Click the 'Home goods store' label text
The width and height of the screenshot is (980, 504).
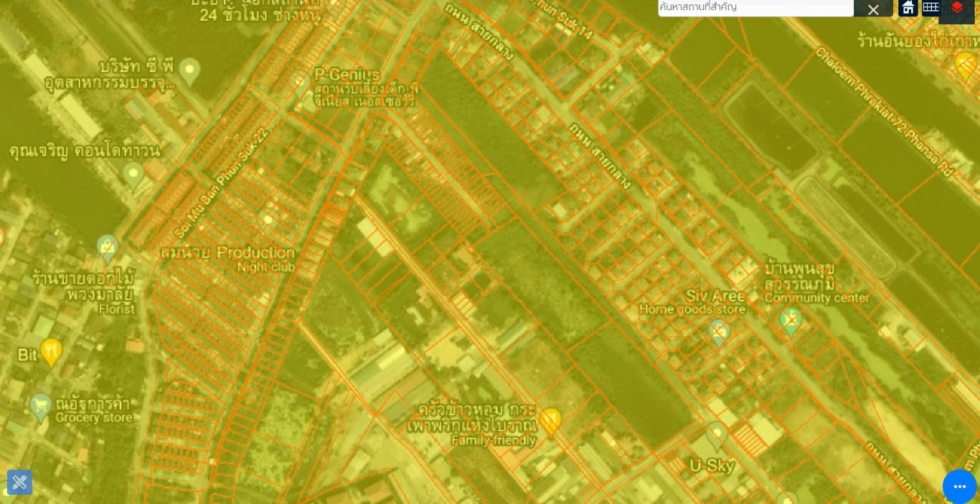tap(692, 309)
